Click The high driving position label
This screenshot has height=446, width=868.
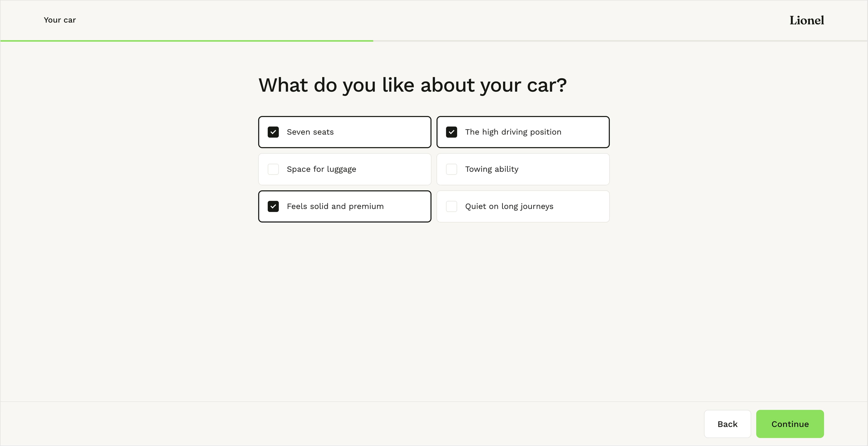(513, 132)
